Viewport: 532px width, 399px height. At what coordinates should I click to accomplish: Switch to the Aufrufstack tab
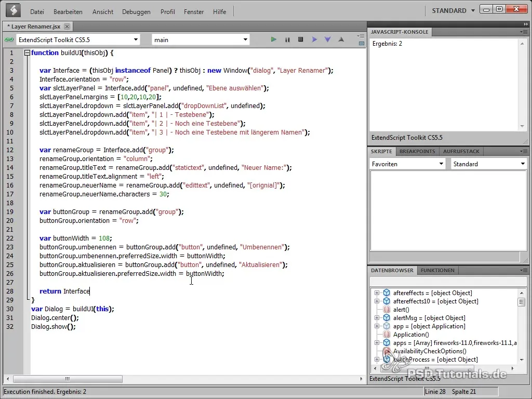click(x=461, y=151)
